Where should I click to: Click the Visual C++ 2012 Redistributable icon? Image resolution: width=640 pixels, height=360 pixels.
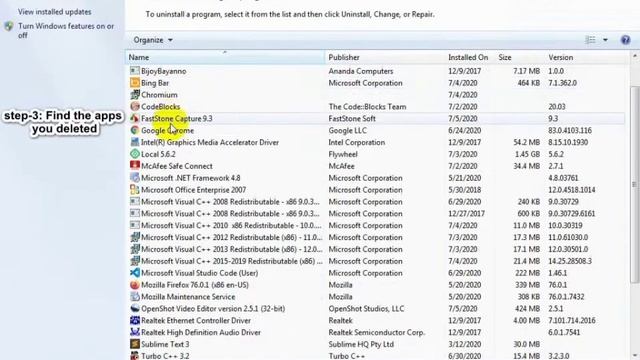pyautogui.click(x=135, y=237)
